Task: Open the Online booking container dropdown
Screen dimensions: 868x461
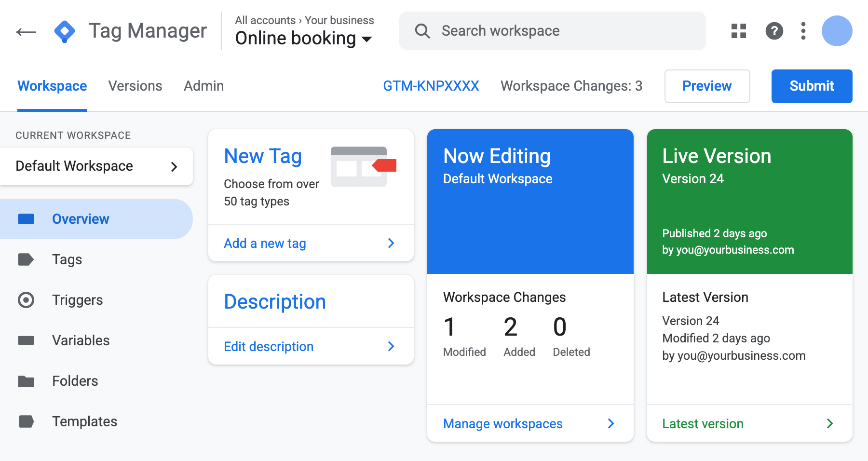Action: 304,38
